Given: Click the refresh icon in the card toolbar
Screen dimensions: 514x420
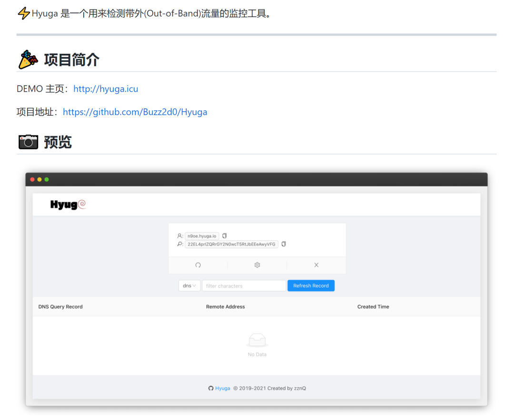Looking at the screenshot, I should [x=198, y=265].
